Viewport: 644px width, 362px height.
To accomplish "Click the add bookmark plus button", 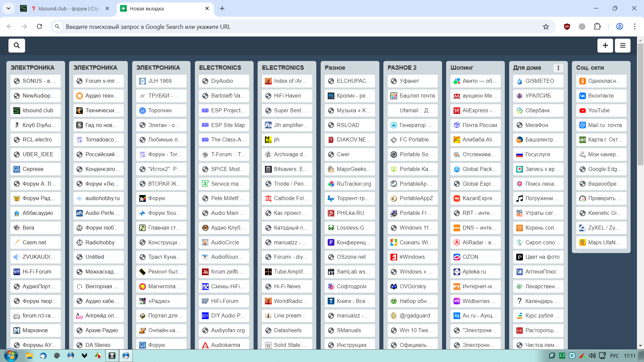I will coord(605,45).
